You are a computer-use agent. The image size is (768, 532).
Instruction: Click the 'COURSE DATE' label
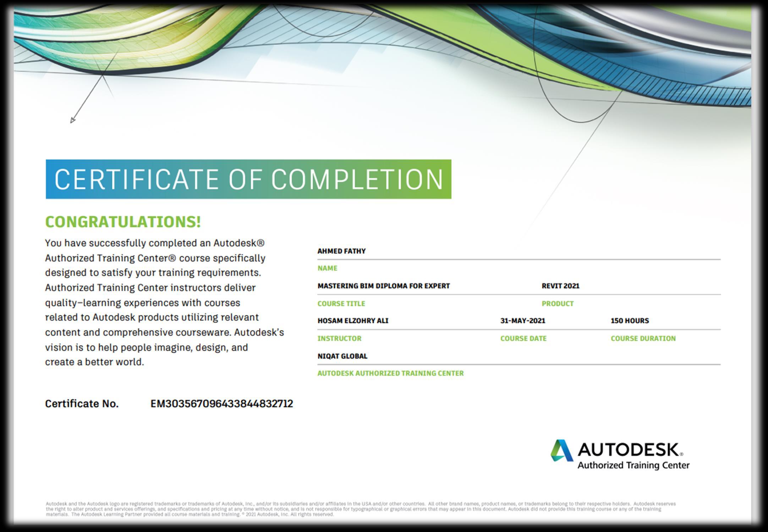523,338
